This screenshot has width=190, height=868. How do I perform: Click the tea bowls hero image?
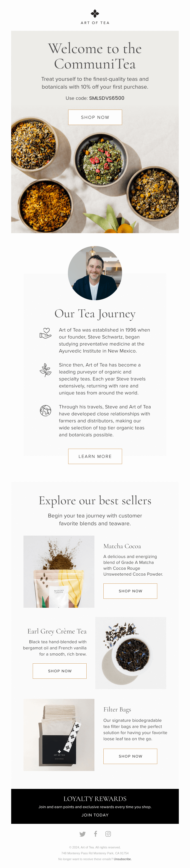coord(95,182)
